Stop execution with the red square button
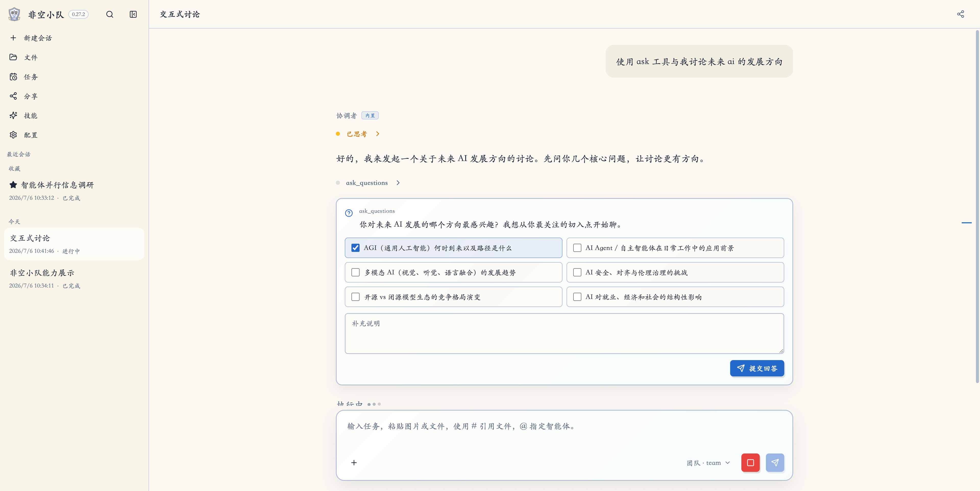The image size is (980, 491). point(751,462)
